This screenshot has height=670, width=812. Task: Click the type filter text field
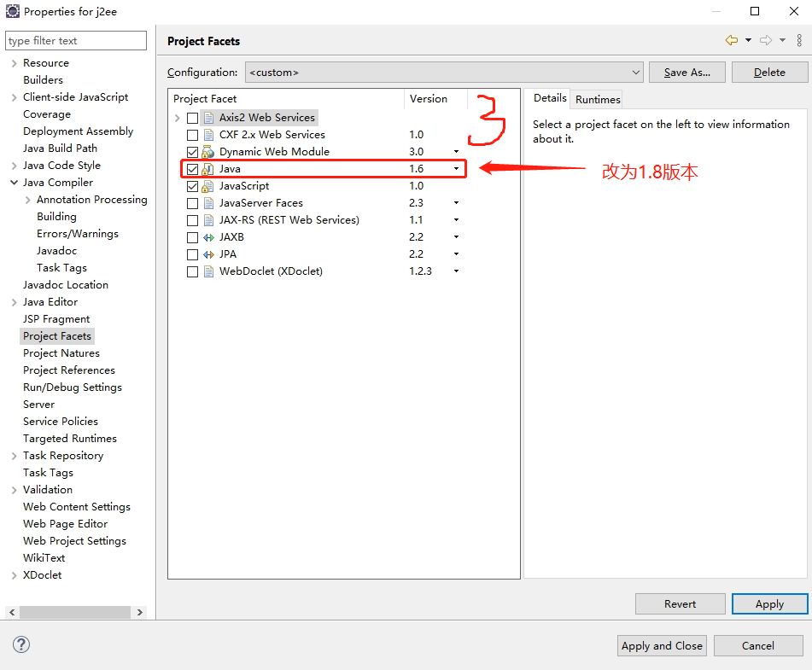76,40
